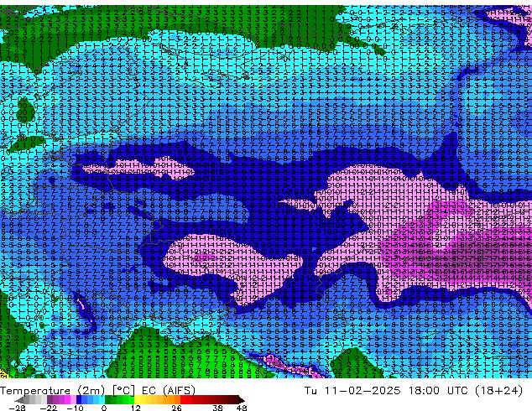Click the 'Temperature (2m)' title text
Image resolution: width=532 pixels, height=411 pixels.
(x=53, y=390)
